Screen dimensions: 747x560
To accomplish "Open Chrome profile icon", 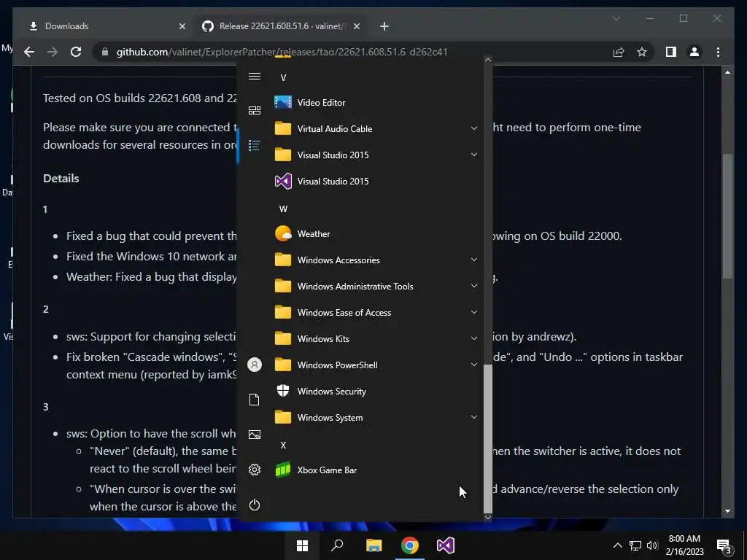I will tap(694, 52).
